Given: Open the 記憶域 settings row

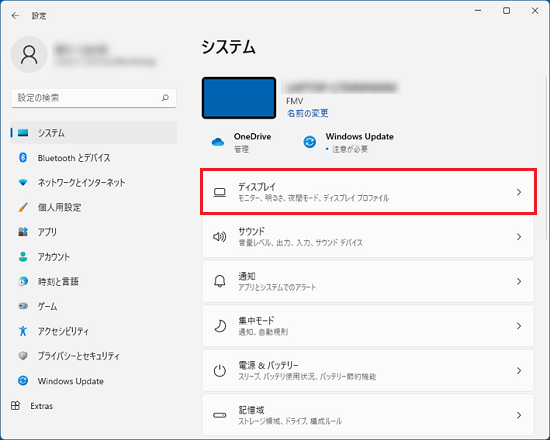Looking at the screenshot, I should pos(368,415).
